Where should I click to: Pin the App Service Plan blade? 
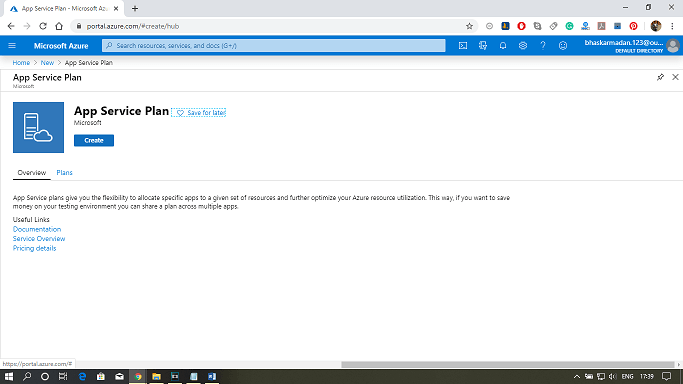pyautogui.click(x=660, y=77)
